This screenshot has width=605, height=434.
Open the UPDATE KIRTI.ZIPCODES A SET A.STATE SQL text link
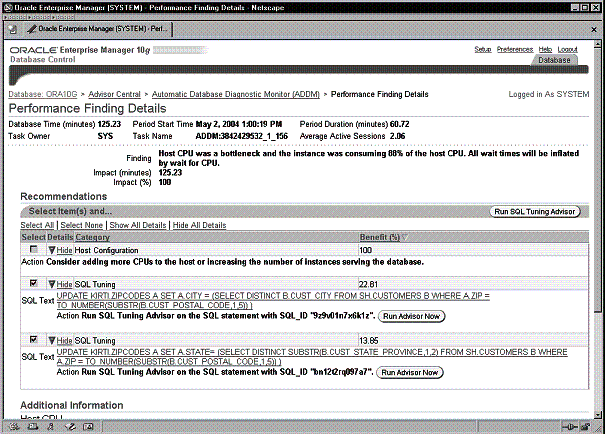click(312, 357)
